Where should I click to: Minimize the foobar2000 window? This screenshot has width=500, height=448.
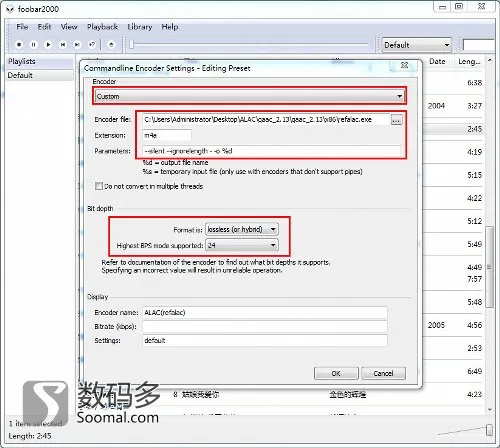[442, 6]
